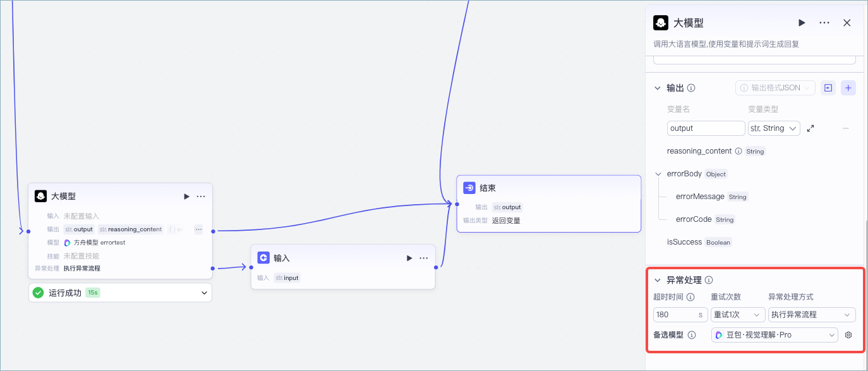
Task: Run the 输入 node with play icon
Action: [x=409, y=258]
